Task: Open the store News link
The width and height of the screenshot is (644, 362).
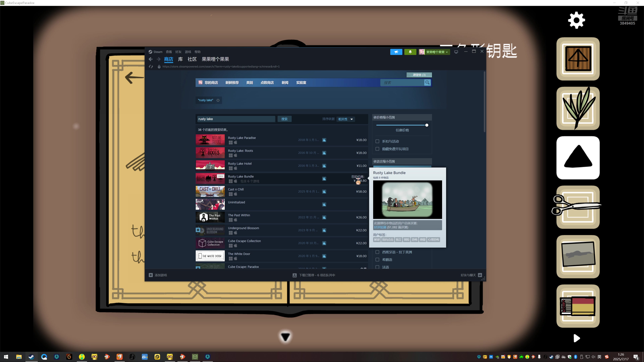Action: tap(285, 83)
